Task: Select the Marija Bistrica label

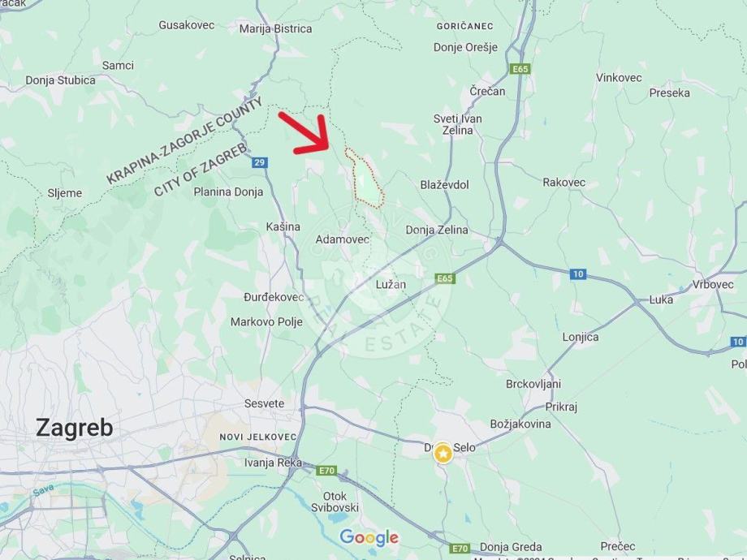Action: [x=276, y=28]
